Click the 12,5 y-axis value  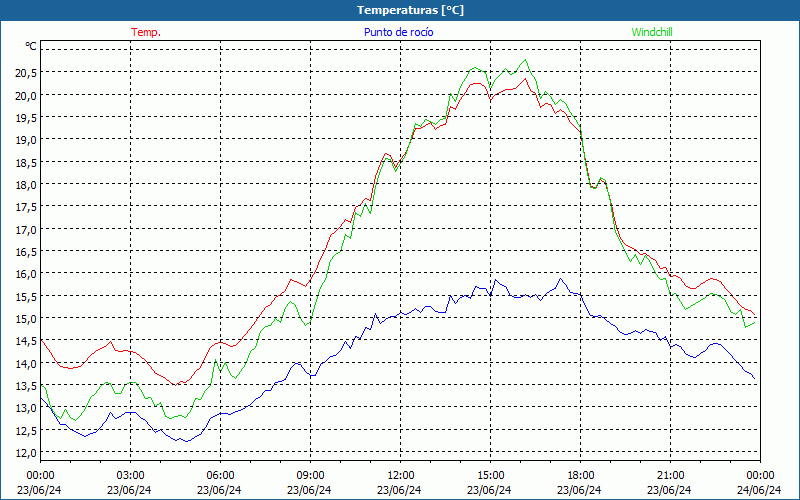point(26,431)
